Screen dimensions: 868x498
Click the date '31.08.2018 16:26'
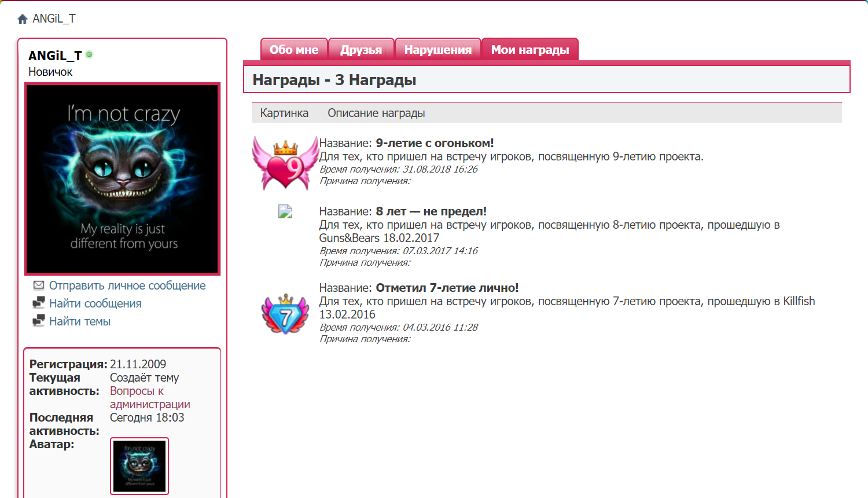(x=440, y=169)
